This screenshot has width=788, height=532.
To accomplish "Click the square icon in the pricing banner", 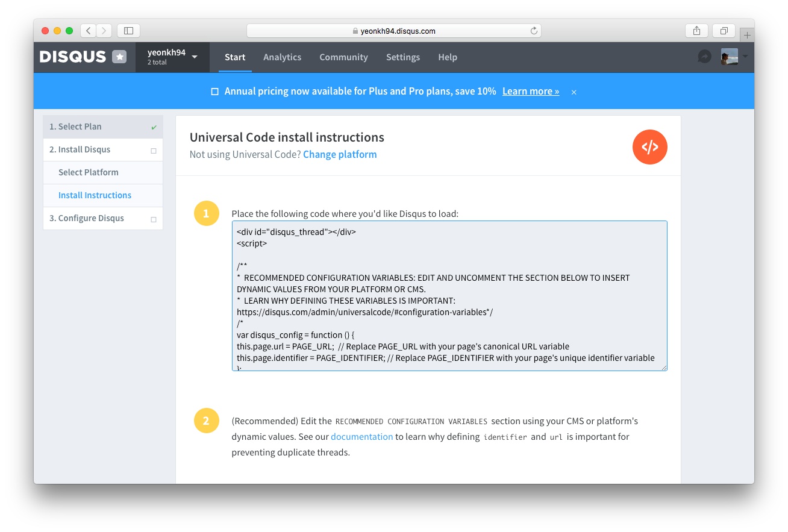I will click(x=214, y=92).
